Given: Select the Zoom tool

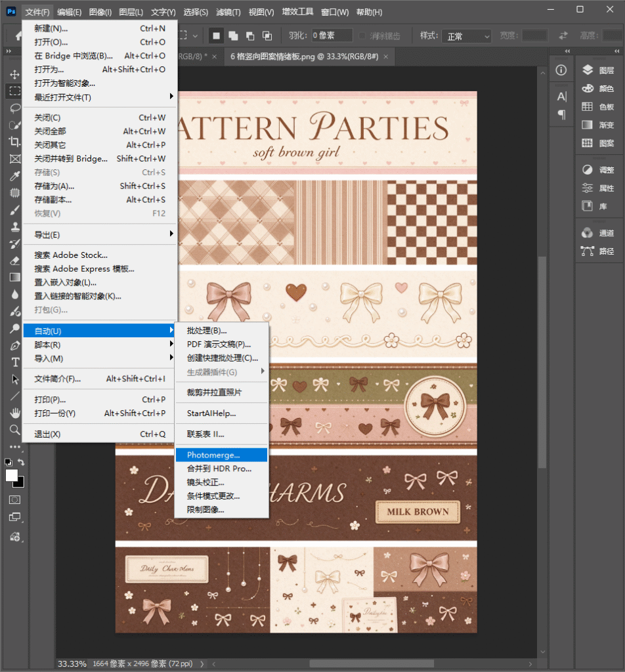Looking at the screenshot, I should (x=15, y=429).
